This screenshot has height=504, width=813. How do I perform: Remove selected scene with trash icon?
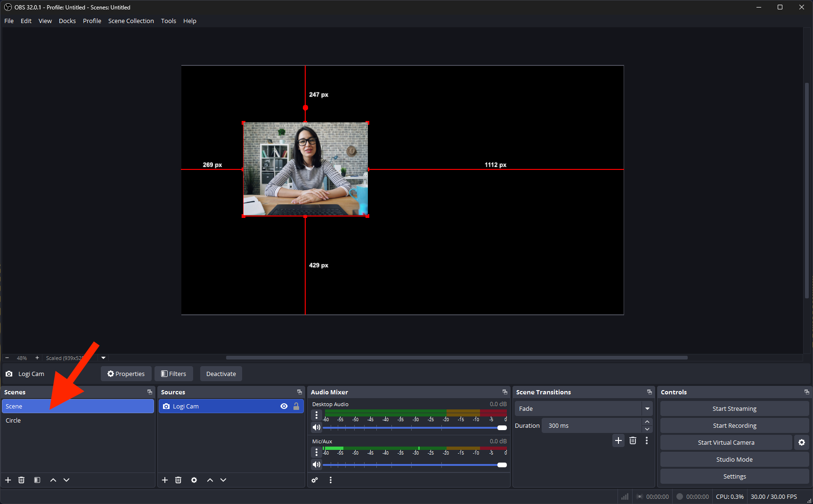pyautogui.click(x=21, y=480)
